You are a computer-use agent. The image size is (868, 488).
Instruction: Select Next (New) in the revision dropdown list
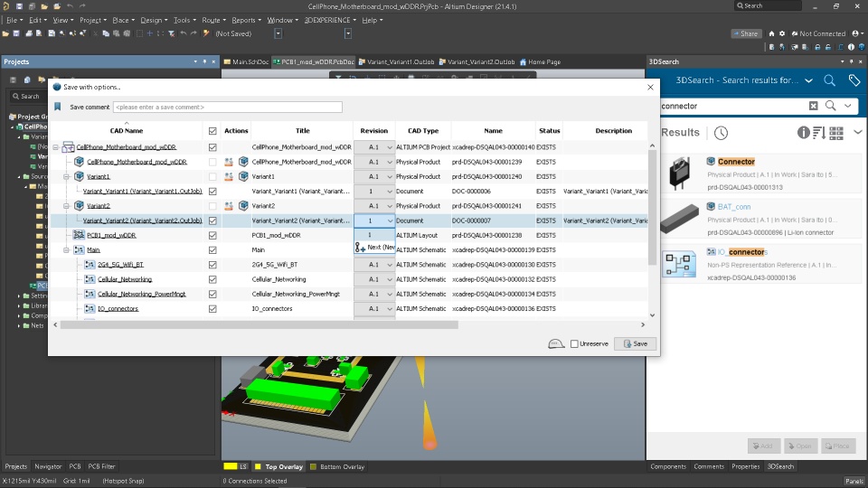pyautogui.click(x=374, y=248)
